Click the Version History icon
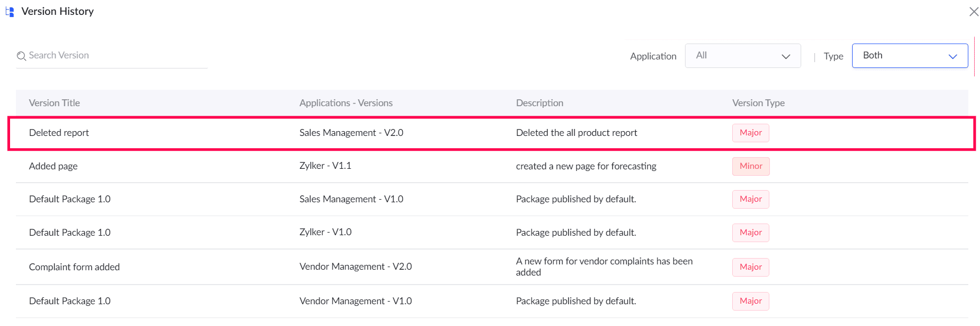The width and height of the screenshot is (980, 326). tap(10, 12)
